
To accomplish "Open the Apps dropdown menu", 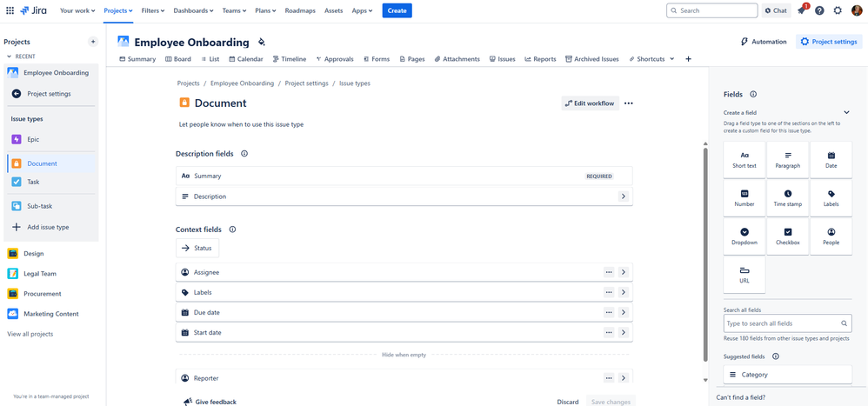I will (x=362, y=10).
